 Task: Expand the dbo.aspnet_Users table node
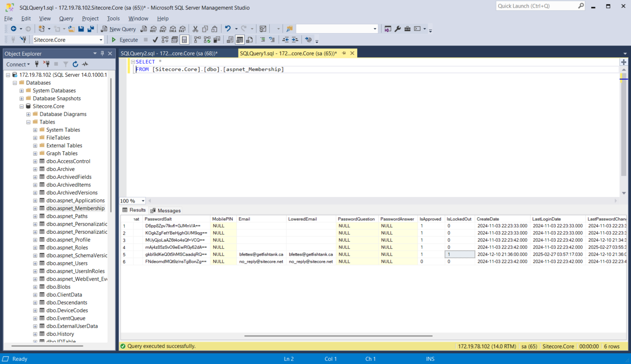pyautogui.click(x=35, y=263)
